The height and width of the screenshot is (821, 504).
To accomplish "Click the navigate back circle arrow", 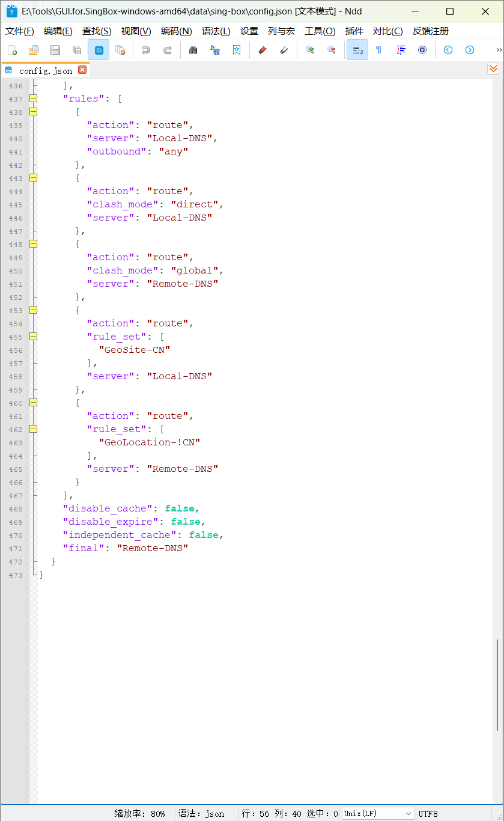I will pos(448,50).
